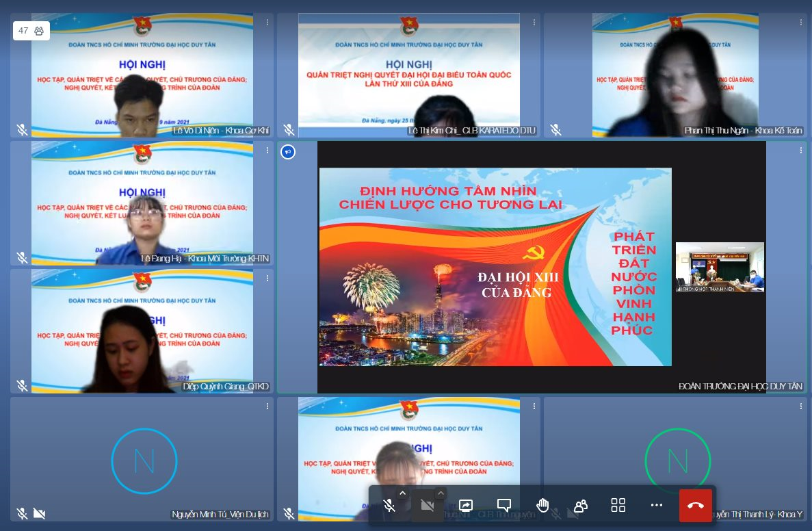Open menu of bottom middle video tile

pyautogui.click(x=534, y=406)
